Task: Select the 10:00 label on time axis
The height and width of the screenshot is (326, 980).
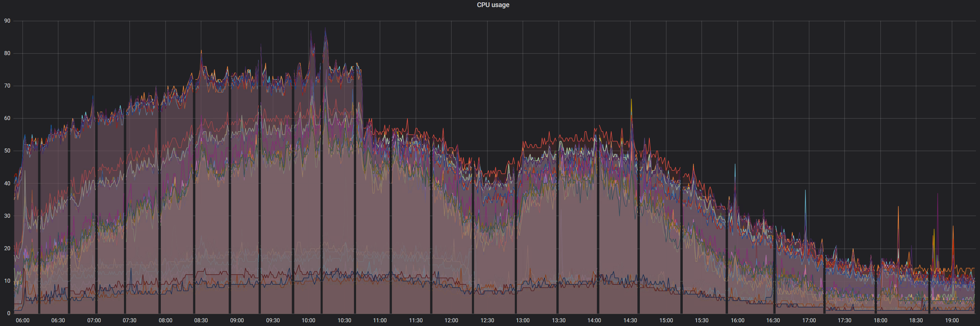Action: 308,320
